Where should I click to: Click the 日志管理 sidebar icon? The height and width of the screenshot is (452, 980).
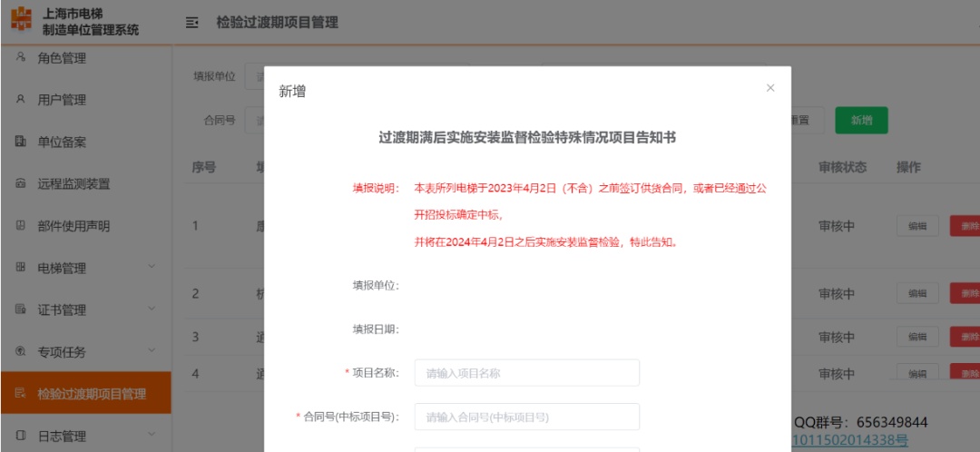click(x=21, y=435)
